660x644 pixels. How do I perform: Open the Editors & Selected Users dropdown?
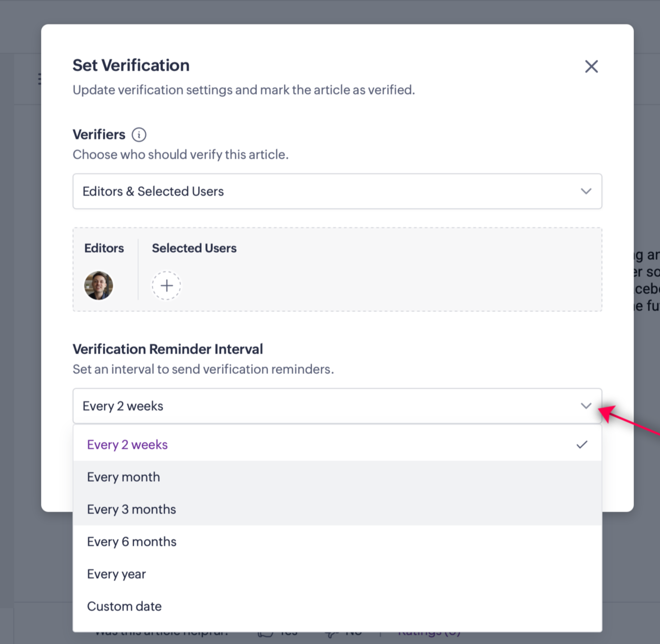(x=337, y=191)
